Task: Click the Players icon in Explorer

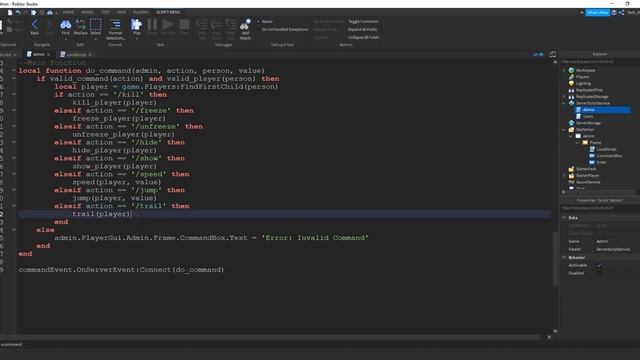Action: pos(571,77)
